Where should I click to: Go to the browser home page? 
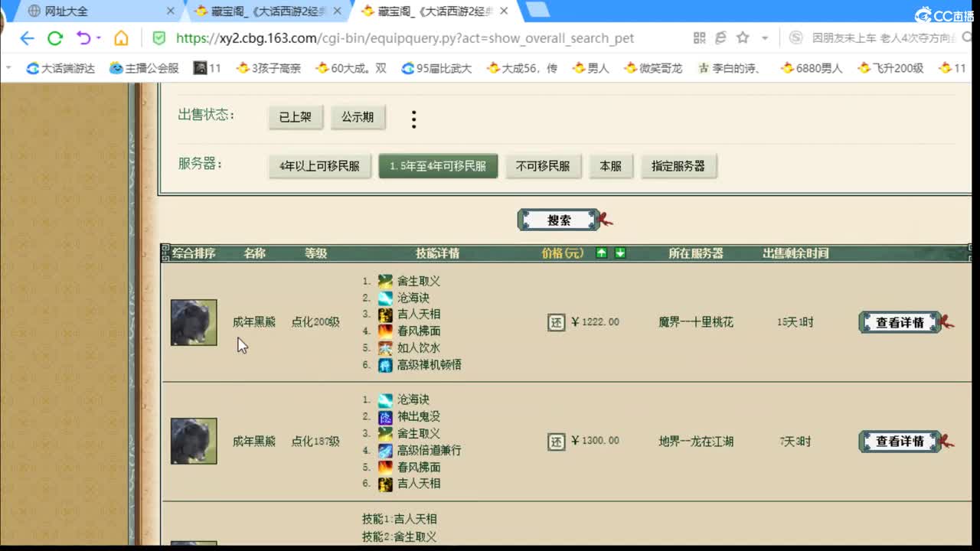pos(121,38)
